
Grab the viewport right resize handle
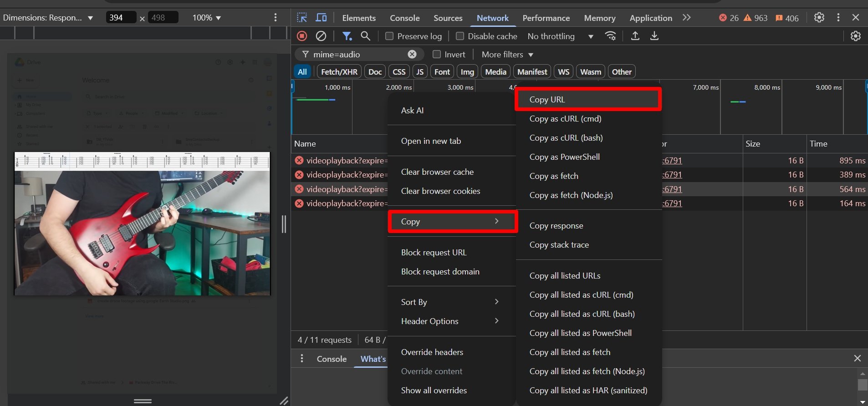coord(284,224)
